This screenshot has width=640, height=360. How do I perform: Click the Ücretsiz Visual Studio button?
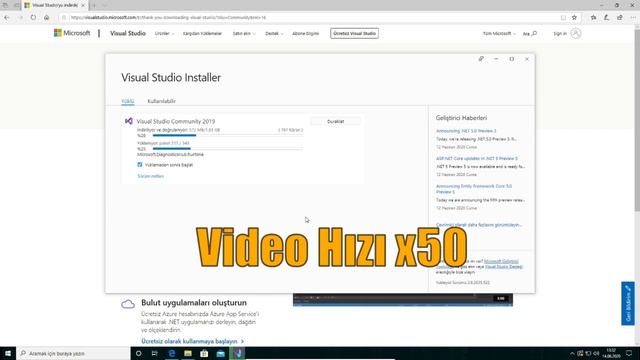tap(354, 33)
